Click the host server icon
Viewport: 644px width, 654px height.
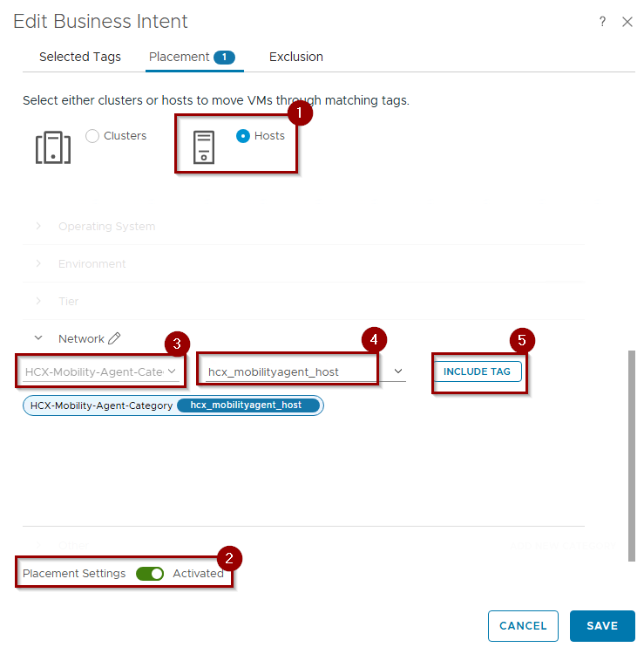pos(204,147)
